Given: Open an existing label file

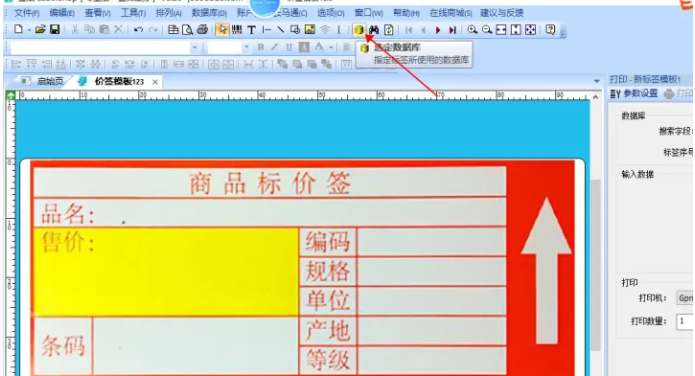Looking at the screenshot, I should tap(40, 30).
